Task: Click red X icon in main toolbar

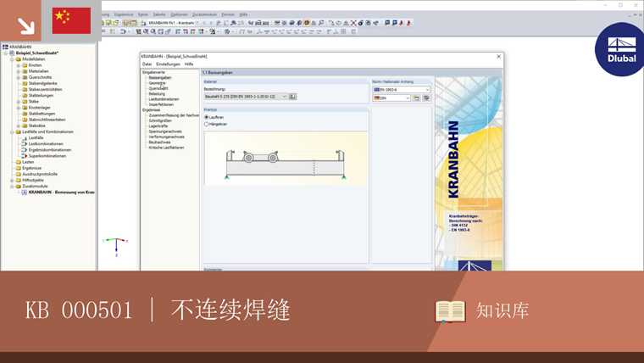Action: pos(353,23)
